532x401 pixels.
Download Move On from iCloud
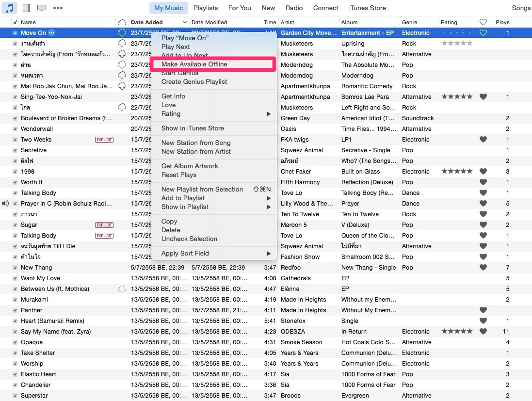pyautogui.click(x=122, y=33)
